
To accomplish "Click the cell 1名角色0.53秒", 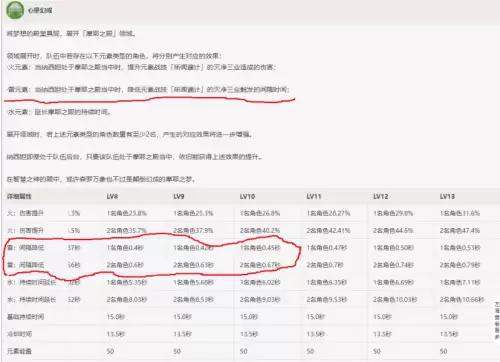I will (x=460, y=248).
